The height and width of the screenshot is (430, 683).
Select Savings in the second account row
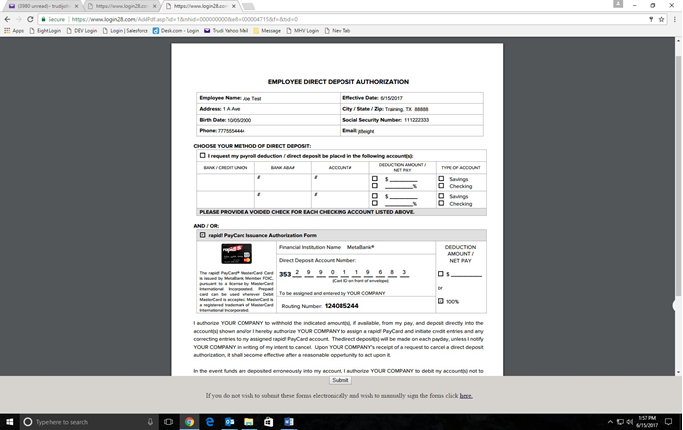point(441,196)
